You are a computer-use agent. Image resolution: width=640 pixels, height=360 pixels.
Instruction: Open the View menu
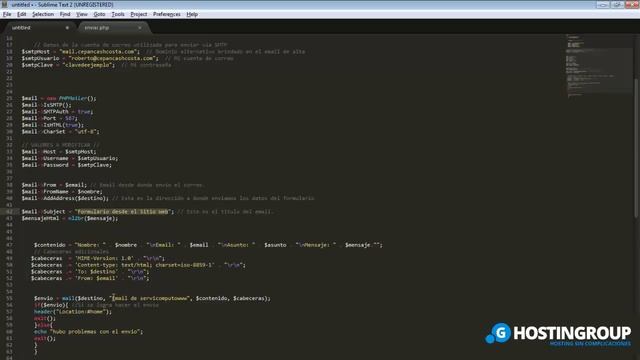(x=82, y=14)
